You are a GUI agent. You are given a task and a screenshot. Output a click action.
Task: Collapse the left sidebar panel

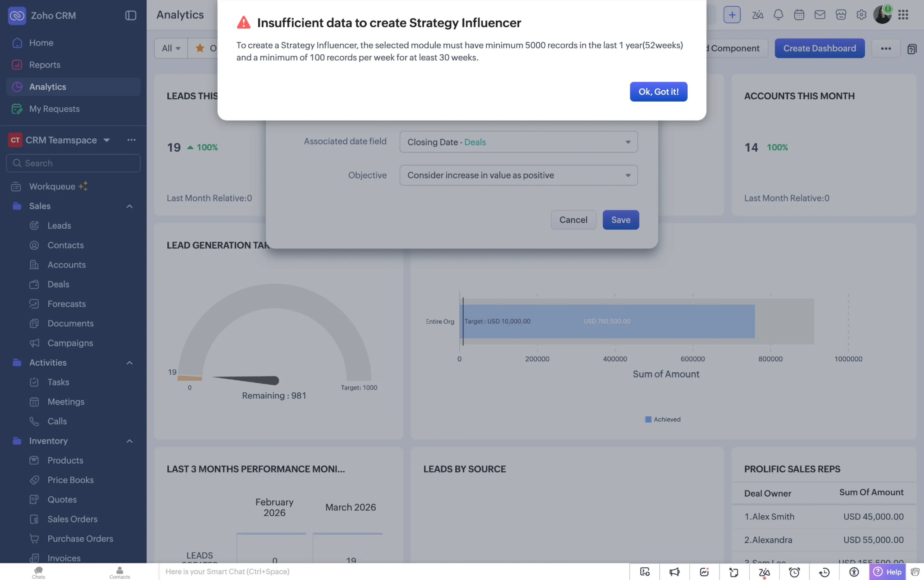131,15
